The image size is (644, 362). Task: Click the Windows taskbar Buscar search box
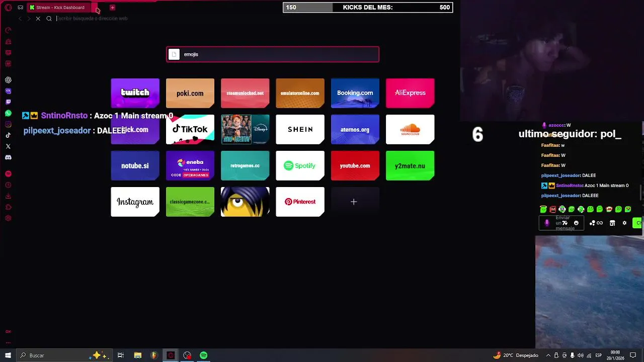(65, 355)
